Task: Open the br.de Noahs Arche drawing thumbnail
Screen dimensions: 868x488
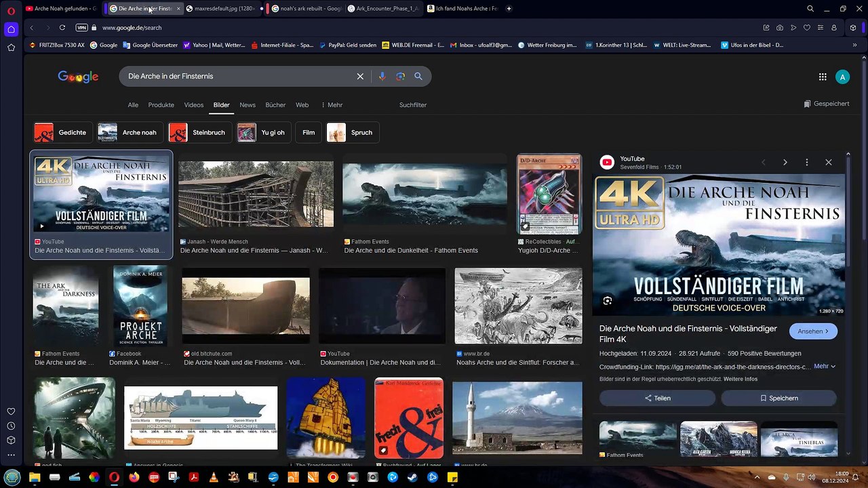Action: [518, 306]
